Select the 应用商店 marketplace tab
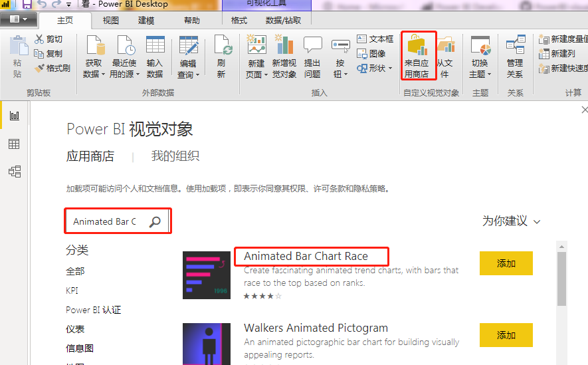588x365 pixels. click(90, 156)
